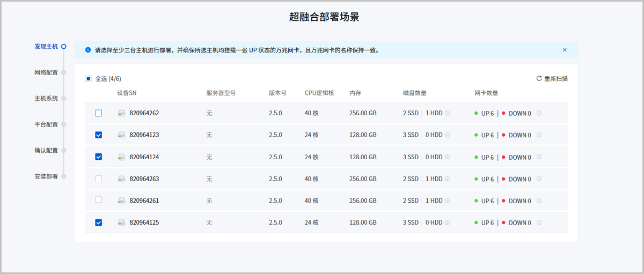This screenshot has width=644, height=274.
Task: Select the 发现主机 step
Action: (46, 47)
